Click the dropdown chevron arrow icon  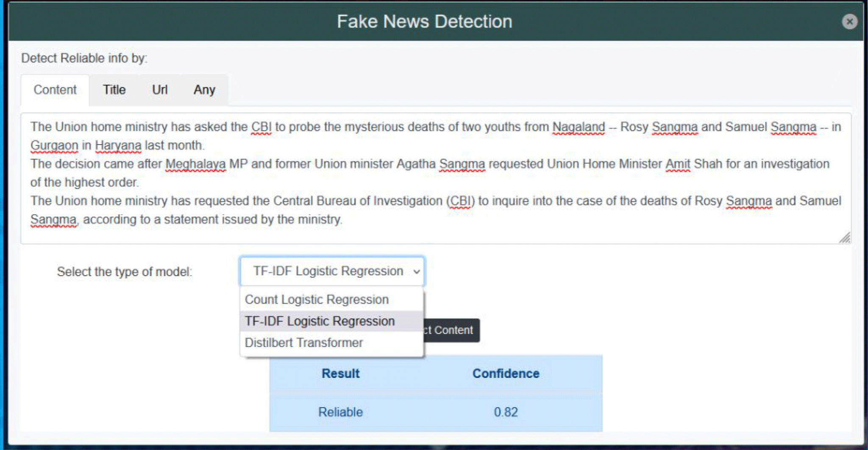416,271
